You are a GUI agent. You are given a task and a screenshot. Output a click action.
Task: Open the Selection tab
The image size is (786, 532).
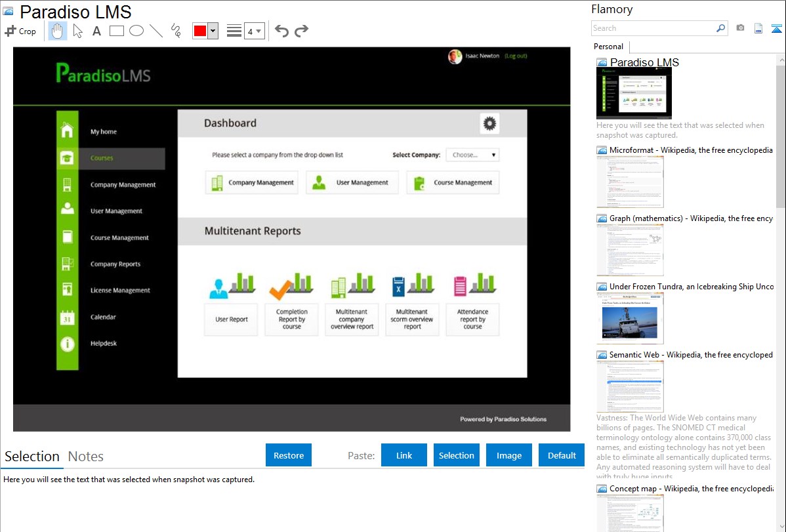(32, 457)
